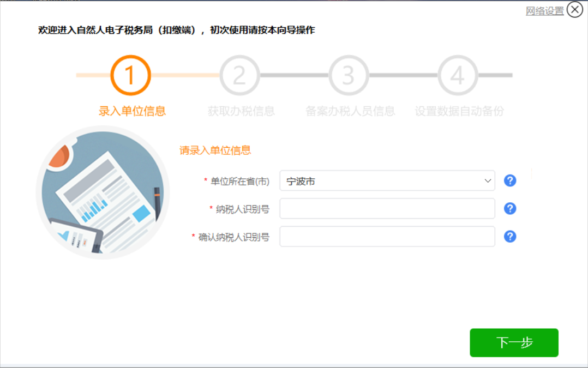Screen dimensions: 588x368
Task: Click the green 下一步 button
Action: click(x=514, y=342)
